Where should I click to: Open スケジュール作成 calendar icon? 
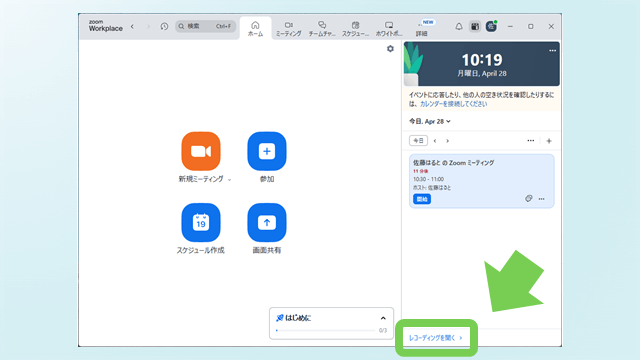coord(201,222)
